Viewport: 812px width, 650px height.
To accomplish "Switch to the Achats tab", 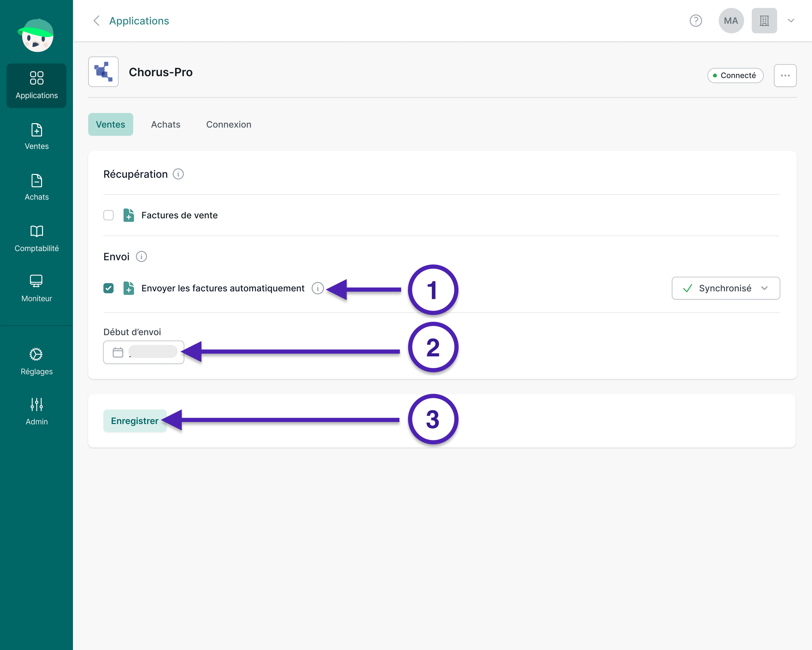I will (165, 124).
